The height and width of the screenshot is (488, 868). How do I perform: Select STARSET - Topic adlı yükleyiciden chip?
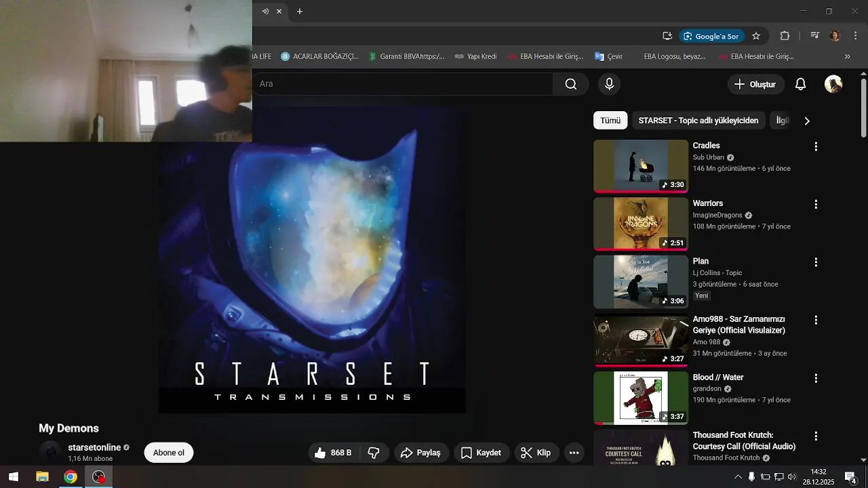(698, 121)
